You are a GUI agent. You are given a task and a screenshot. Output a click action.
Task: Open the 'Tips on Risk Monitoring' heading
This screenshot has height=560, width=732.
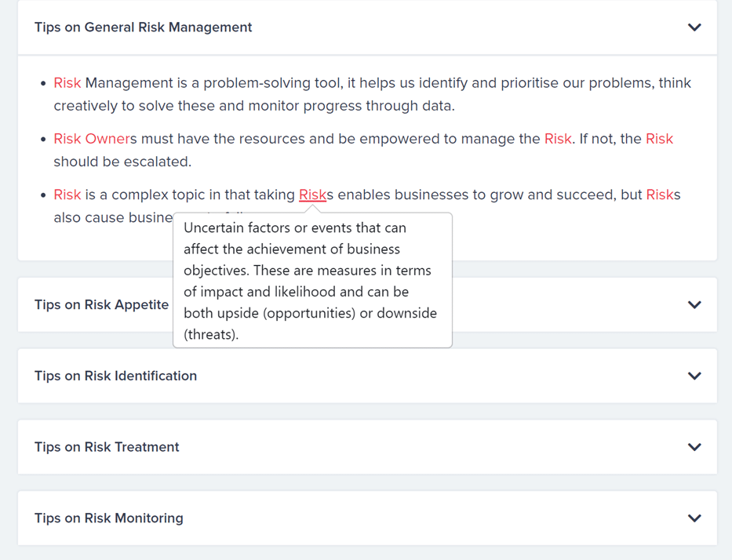coord(109,518)
